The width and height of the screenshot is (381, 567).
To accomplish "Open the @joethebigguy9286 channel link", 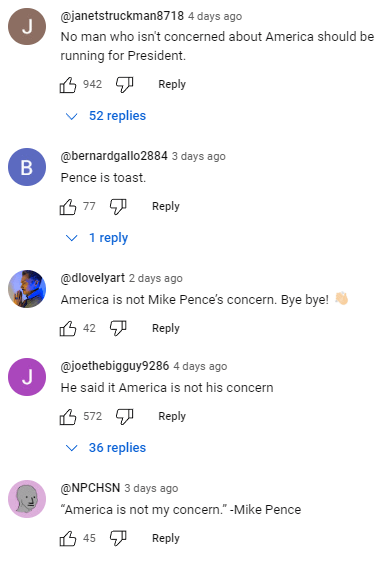I will [115, 366].
